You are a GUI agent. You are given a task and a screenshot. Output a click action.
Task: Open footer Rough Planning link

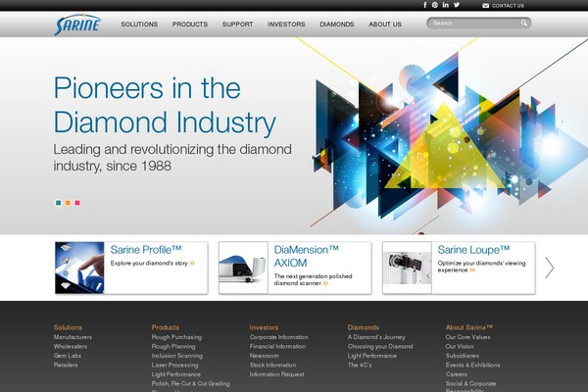173,347
